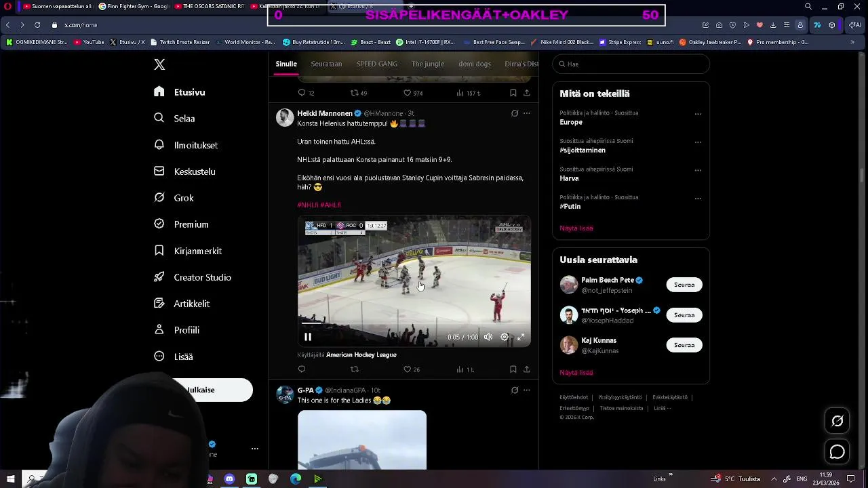Follow Yoseph Haddad account

[x=684, y=315]
